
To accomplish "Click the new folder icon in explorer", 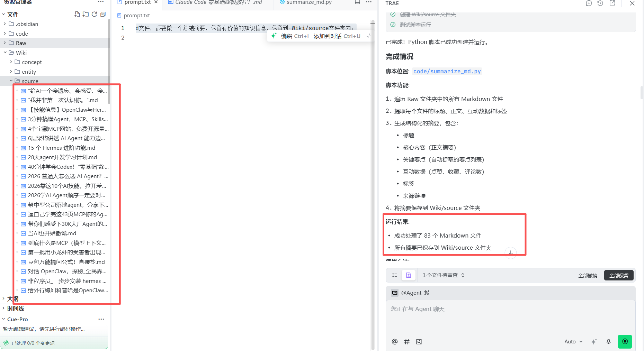I will pyautogui.click(x=86, y=14).
